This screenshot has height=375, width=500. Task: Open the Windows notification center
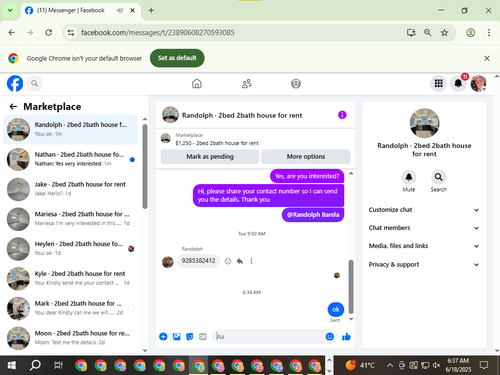(x=484, y=365)
